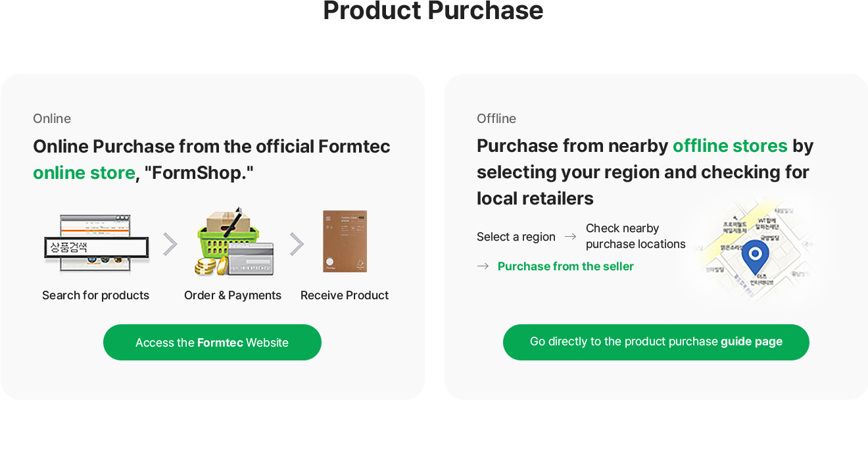Click the arrow before Purchase from the seller

pos(483,266)
